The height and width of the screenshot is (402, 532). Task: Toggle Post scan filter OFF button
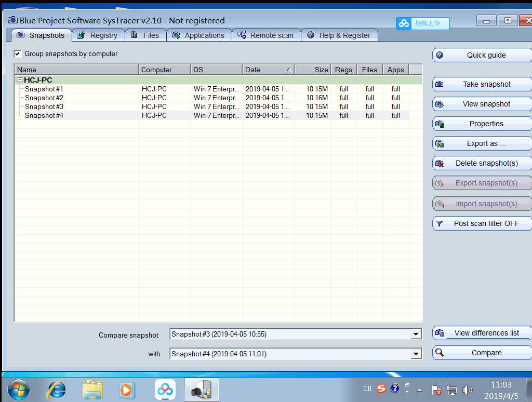[x=482, y=223]
